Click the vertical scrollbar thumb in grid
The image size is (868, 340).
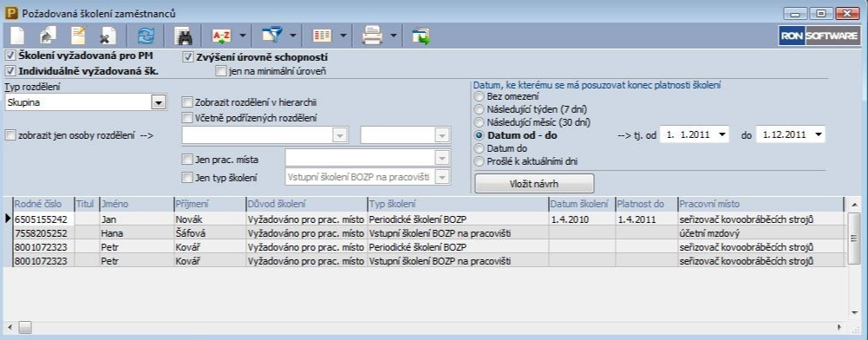point(854,239)
